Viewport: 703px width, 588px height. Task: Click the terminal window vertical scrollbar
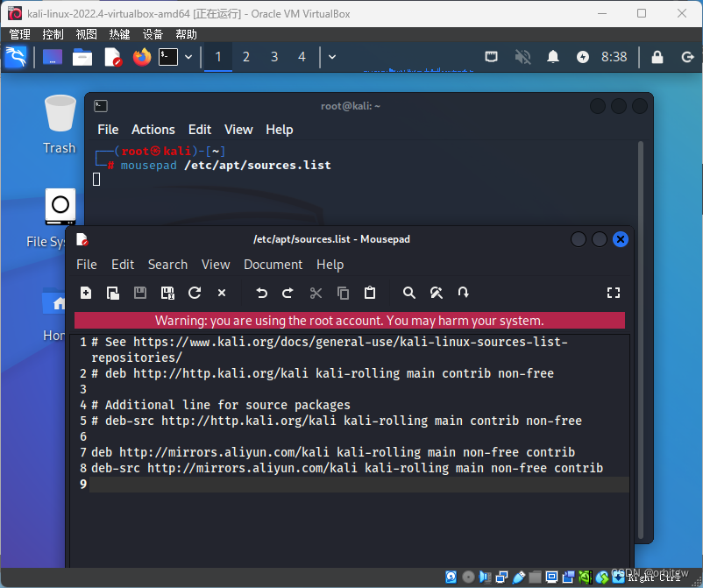[641, 340]
